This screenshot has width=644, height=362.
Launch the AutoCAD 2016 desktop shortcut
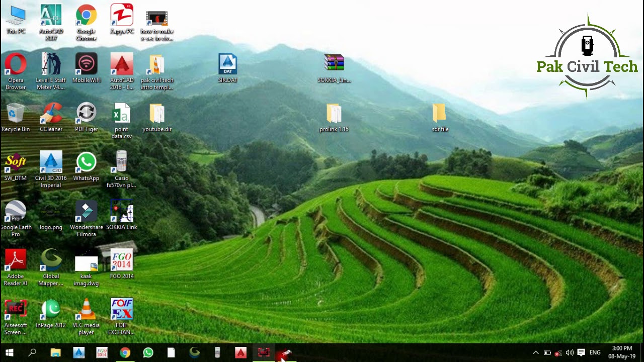122,72
